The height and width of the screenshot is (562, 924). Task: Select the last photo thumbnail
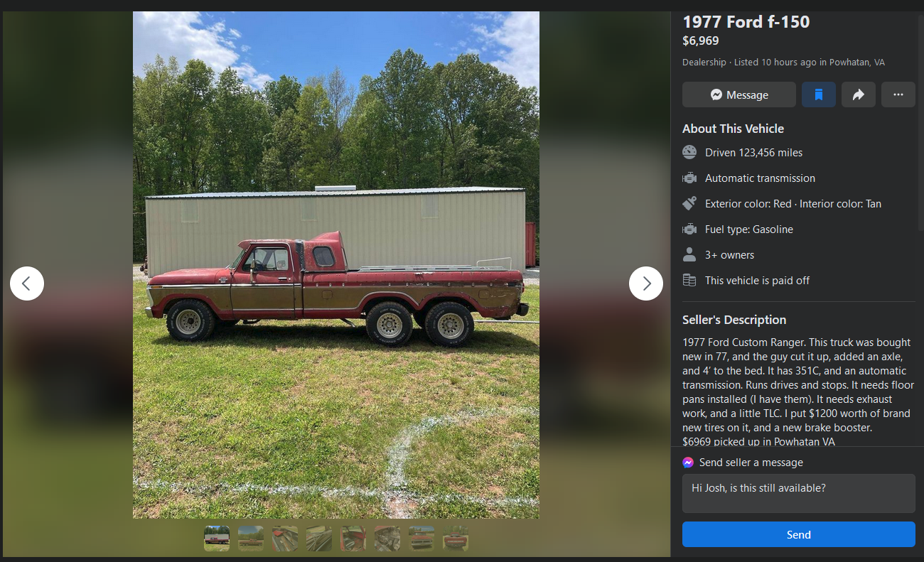pyautogui.click(x=456, y=539)
